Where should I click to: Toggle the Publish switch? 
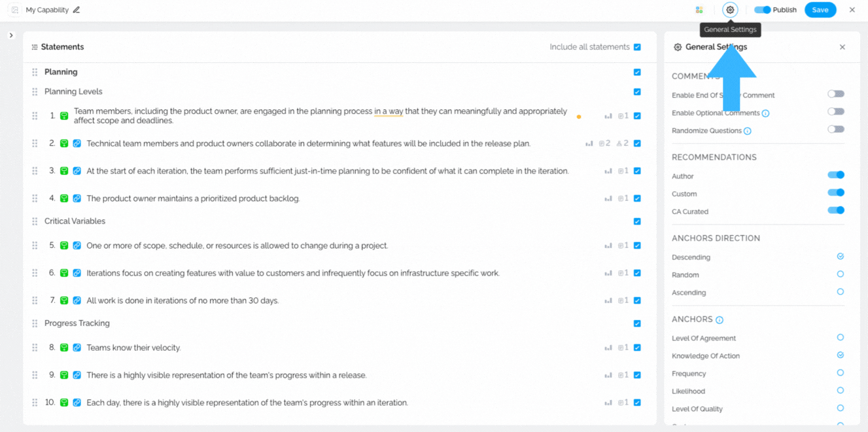coord(763,10)
